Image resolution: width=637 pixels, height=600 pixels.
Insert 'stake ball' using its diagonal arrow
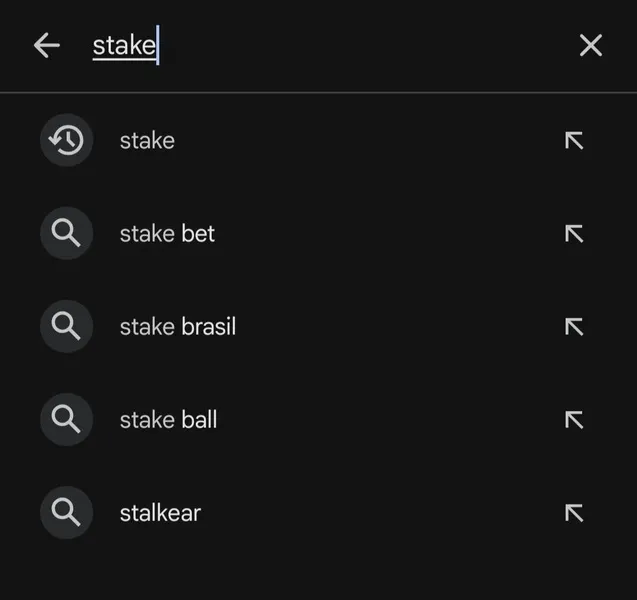coord(574,420)
